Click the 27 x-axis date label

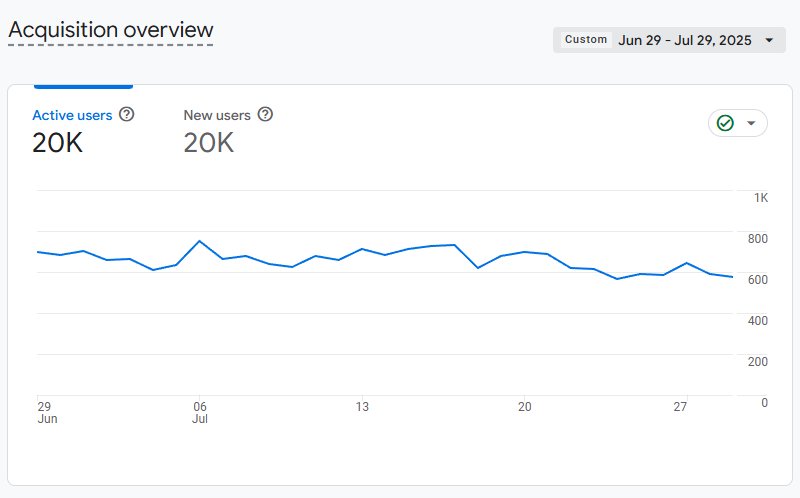[x=680, y=407]
